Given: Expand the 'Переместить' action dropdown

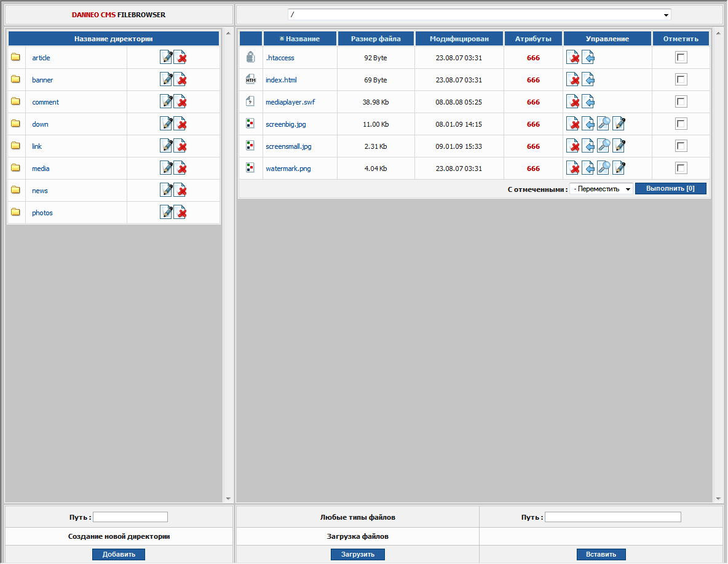Looking at the screenshot, I should (601, 189).
